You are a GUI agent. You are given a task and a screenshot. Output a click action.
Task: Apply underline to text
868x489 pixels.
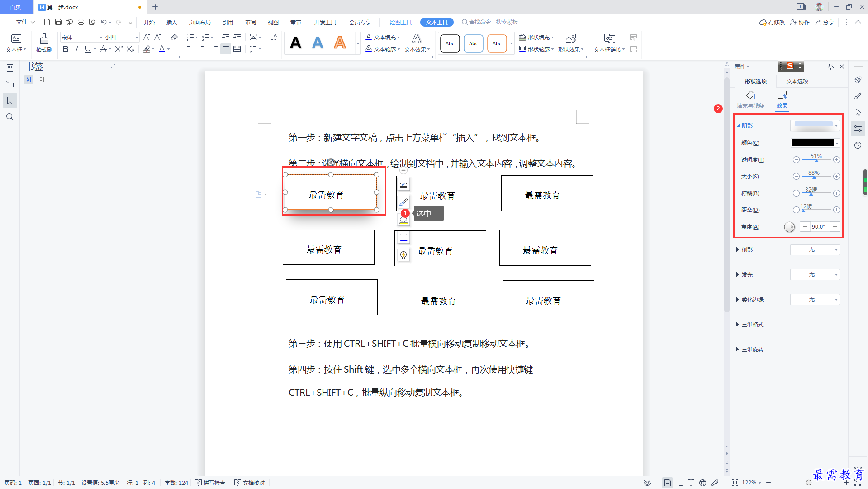[x=88, y=49]
